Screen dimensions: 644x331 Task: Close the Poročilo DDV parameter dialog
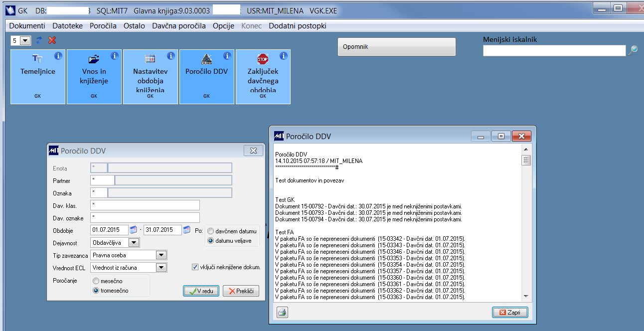point(253,151)
